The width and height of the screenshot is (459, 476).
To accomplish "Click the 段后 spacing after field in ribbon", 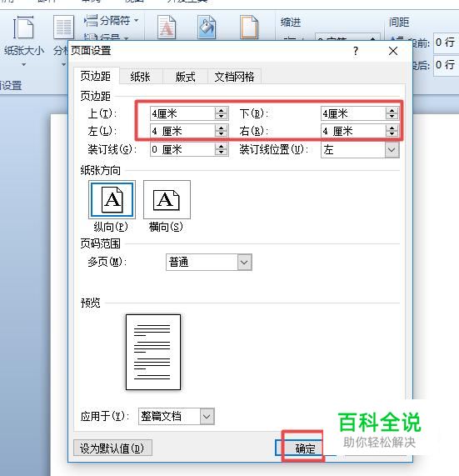I will pyautogui.click(x=446, y=65).
